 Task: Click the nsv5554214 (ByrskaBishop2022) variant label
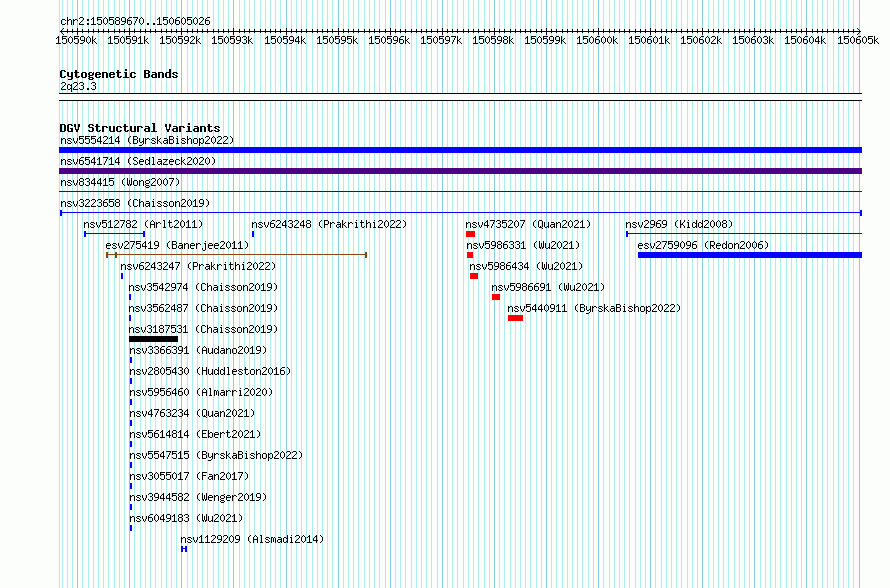coord(147,140)
